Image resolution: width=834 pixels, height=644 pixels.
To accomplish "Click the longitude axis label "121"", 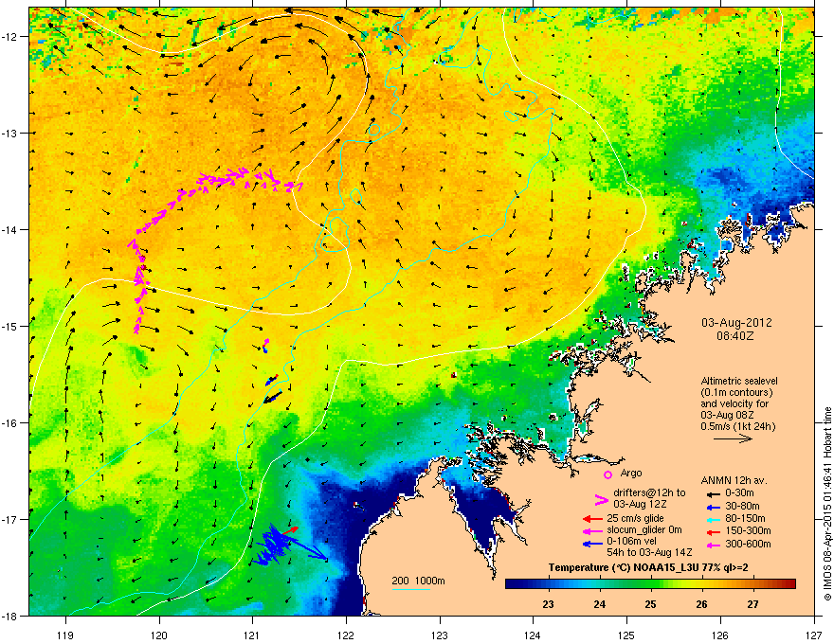I will [252, 635].
